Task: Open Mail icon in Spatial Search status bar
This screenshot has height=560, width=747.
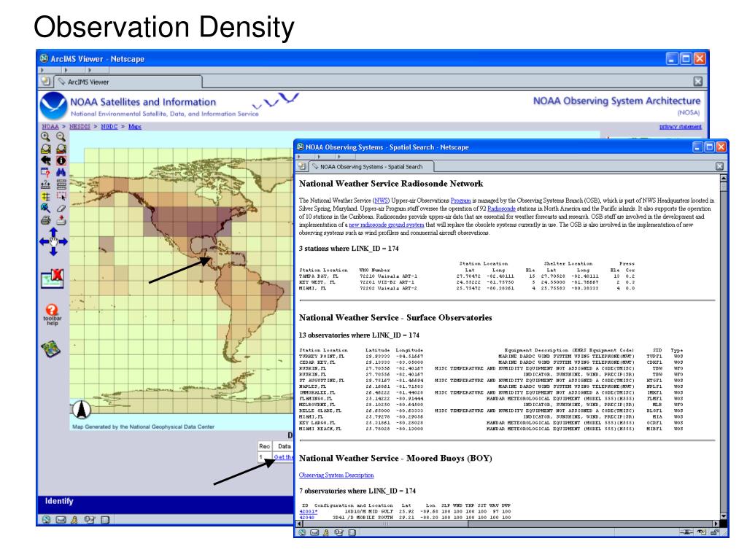Action: 314,532
